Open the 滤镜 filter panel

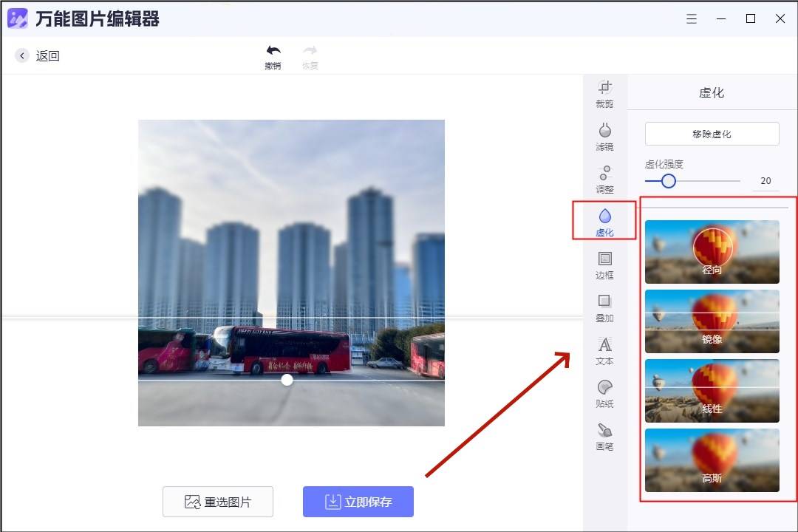(x=604, y=137)
